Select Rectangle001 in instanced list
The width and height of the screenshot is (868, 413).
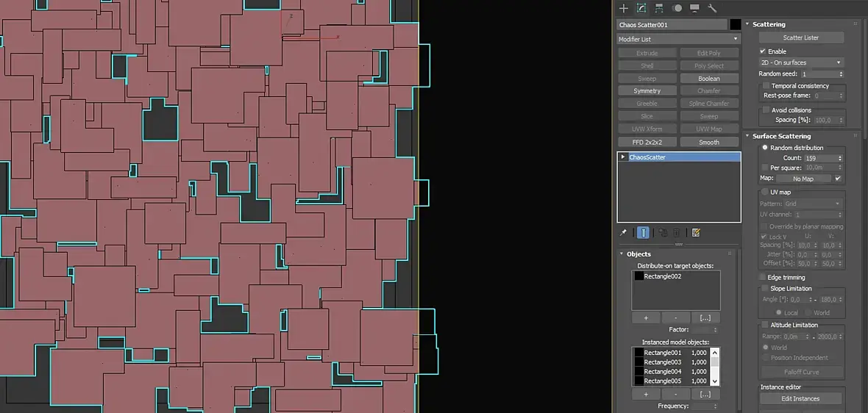point(671,353)
